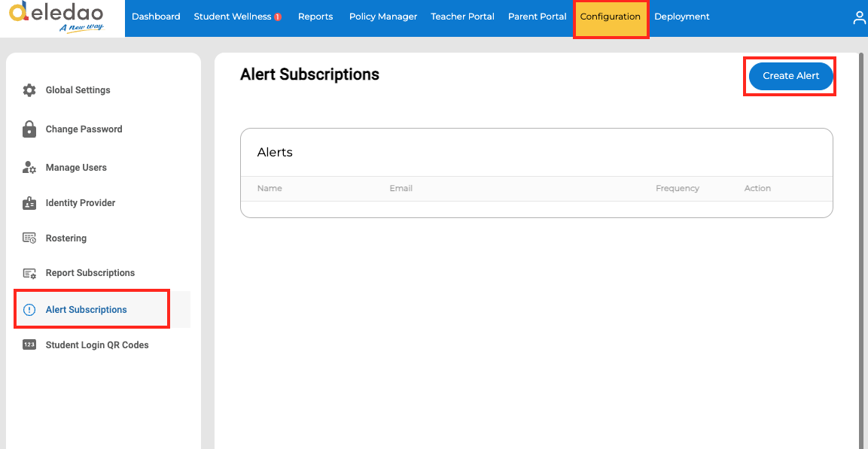Open the Dashboard tab
Screen dimensions: 868x449
pyautogui.click(x=156, y=17)
